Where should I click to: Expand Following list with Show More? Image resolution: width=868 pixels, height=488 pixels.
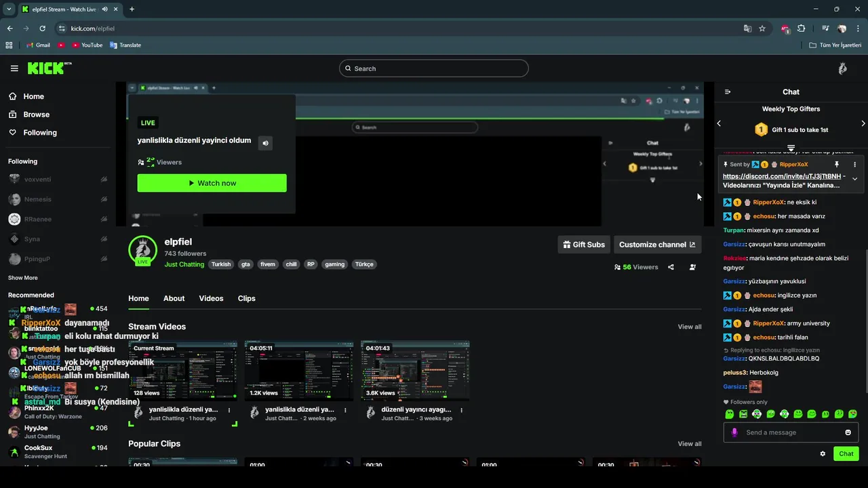[x=23, y=278]
